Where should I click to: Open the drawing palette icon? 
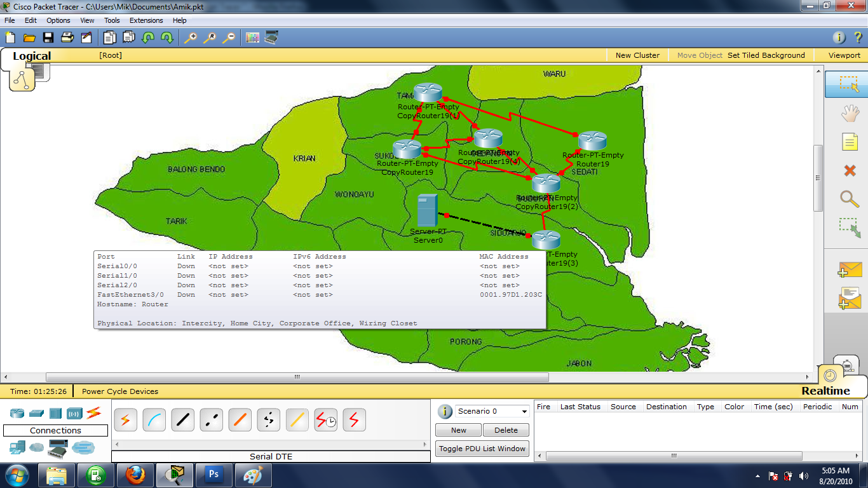[x=252, y=37]
